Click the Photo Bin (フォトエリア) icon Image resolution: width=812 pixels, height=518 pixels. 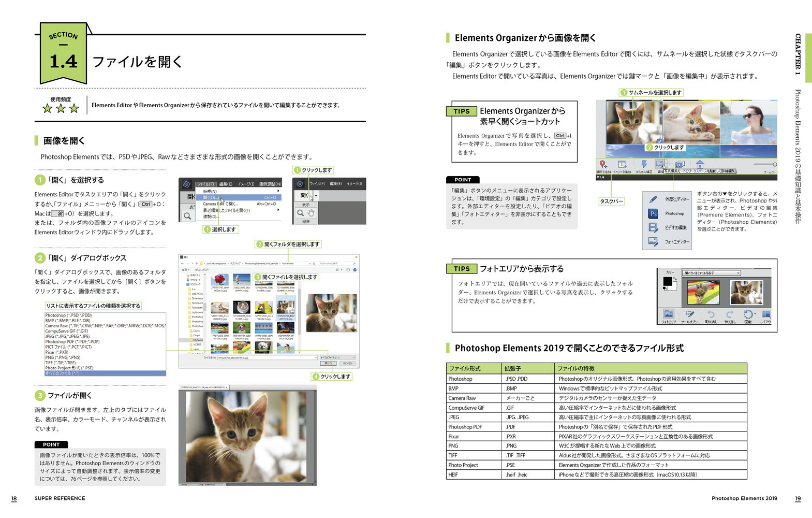tap(669, 314)
